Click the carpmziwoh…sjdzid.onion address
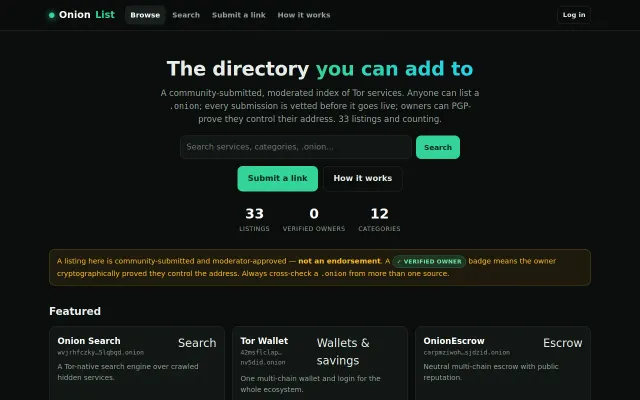This screenshot has width=640, height=400. (467, 352)
